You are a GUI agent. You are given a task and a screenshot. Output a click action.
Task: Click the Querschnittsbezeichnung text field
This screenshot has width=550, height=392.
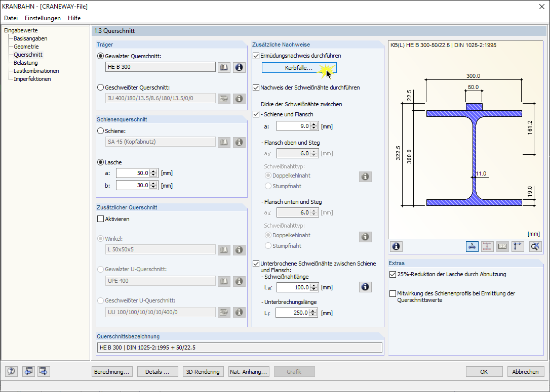pos(240,347)
